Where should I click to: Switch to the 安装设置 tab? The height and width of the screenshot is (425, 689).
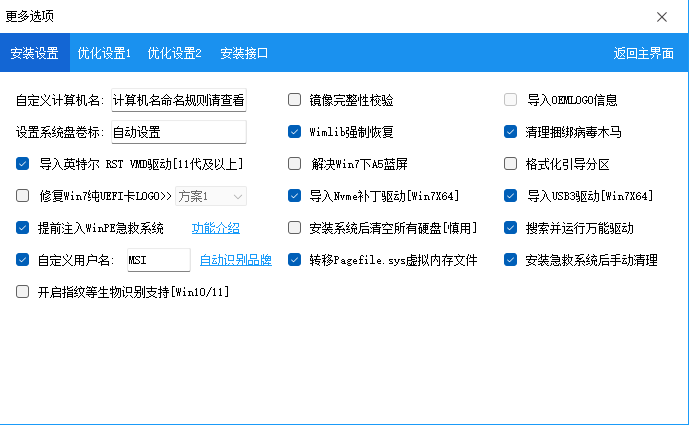35,53
